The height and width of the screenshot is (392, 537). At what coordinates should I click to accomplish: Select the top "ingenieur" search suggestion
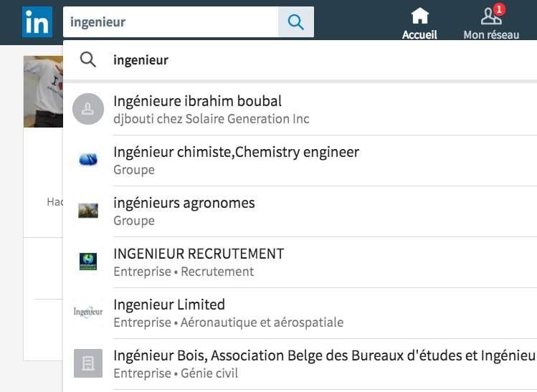point(141,60)
